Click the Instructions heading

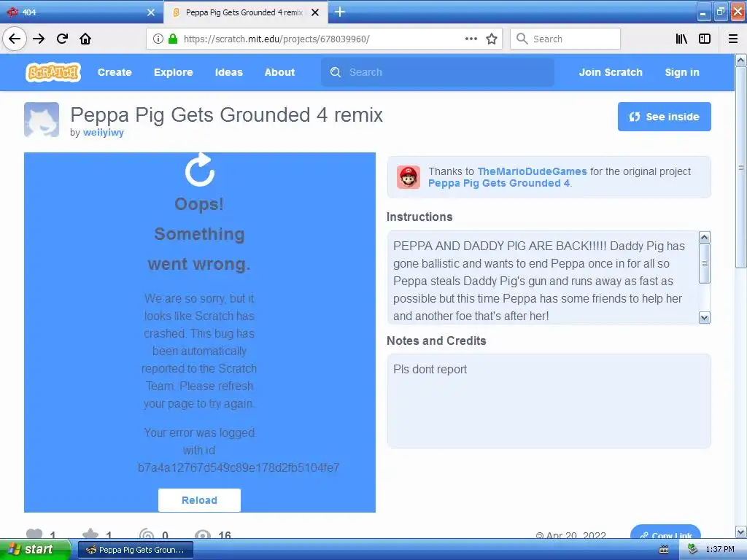[419, 217]
